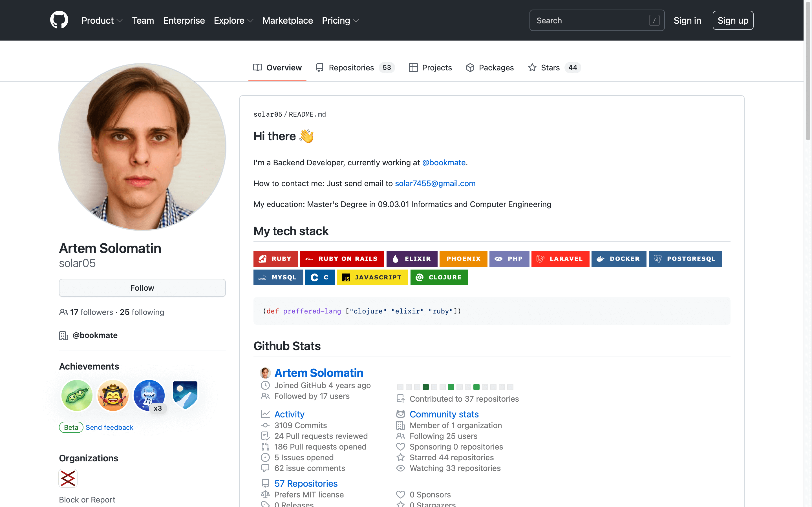The width and height of the screenshot is (812, 507).
Task: Select the Ruby badge in the tech stack
Action: [x=275, y=259]
